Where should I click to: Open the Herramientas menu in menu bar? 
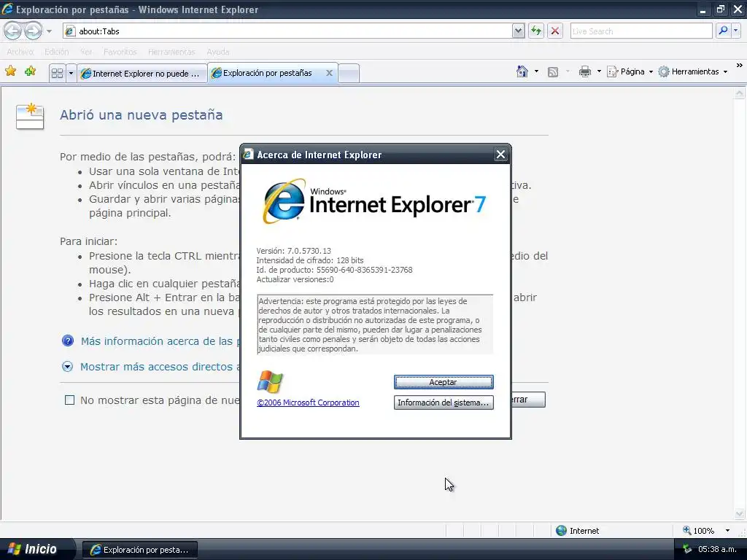pyautogui.click(x=171, y=52)
